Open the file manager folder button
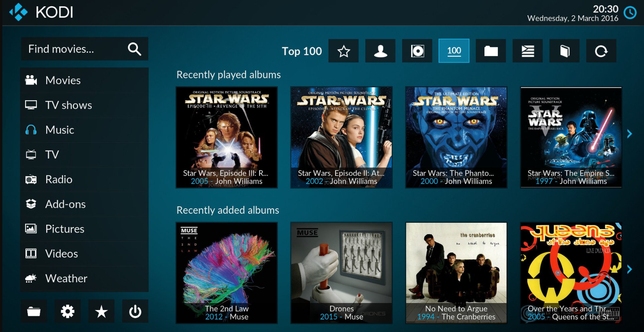This screenshot has height=332, width=644. click(34, 311)
